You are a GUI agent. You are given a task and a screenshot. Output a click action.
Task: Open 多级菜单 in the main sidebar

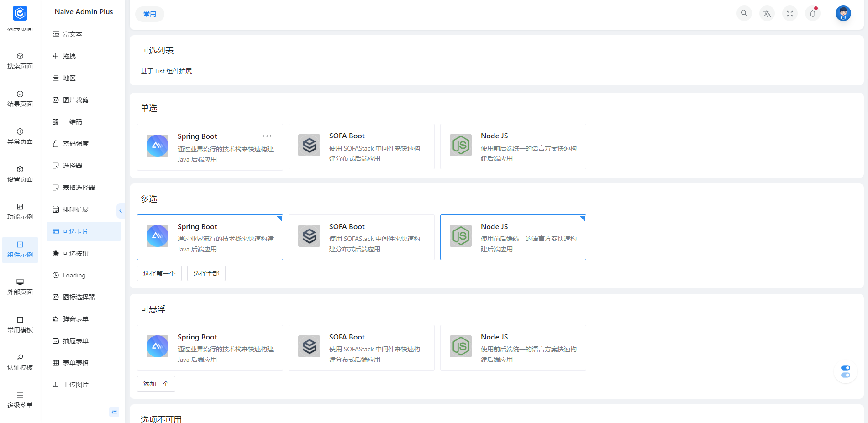(x=20, y=401)
